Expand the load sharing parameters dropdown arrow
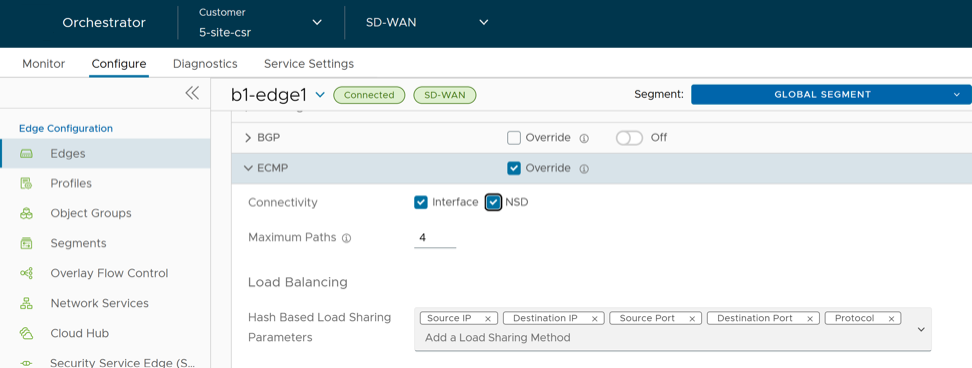Screen dimensions: 972x368 click(x=921, y=329)
